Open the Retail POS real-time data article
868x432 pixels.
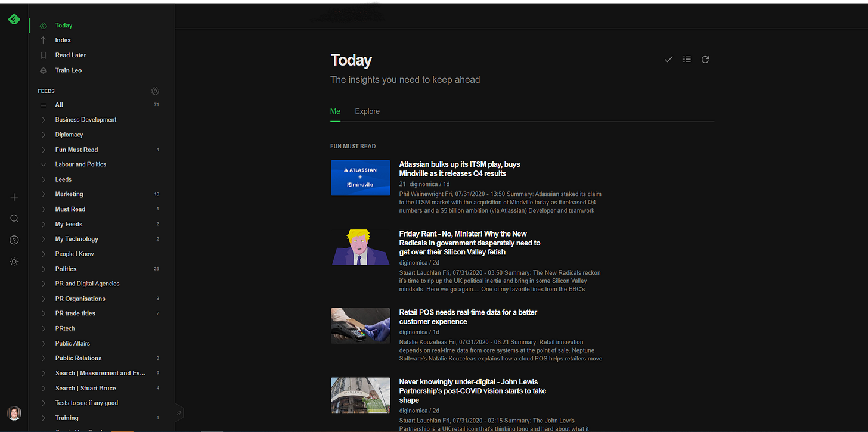[x=468, y=317]
